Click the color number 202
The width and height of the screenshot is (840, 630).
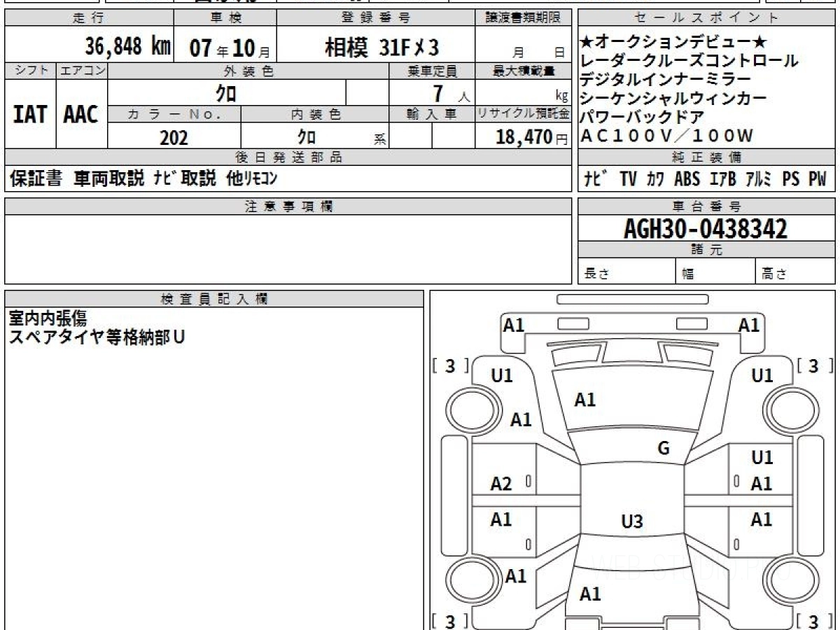coord(174,137)
